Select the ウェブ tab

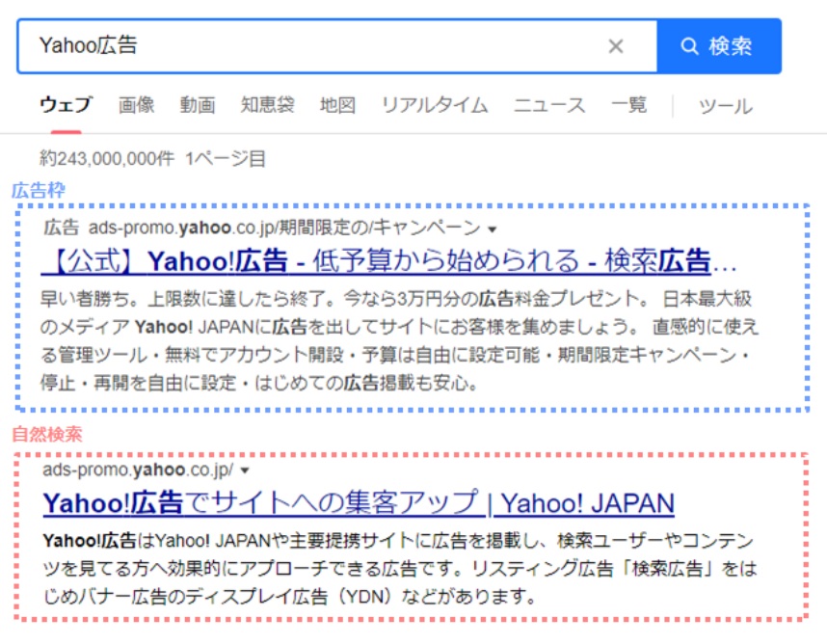coord(66,105)
